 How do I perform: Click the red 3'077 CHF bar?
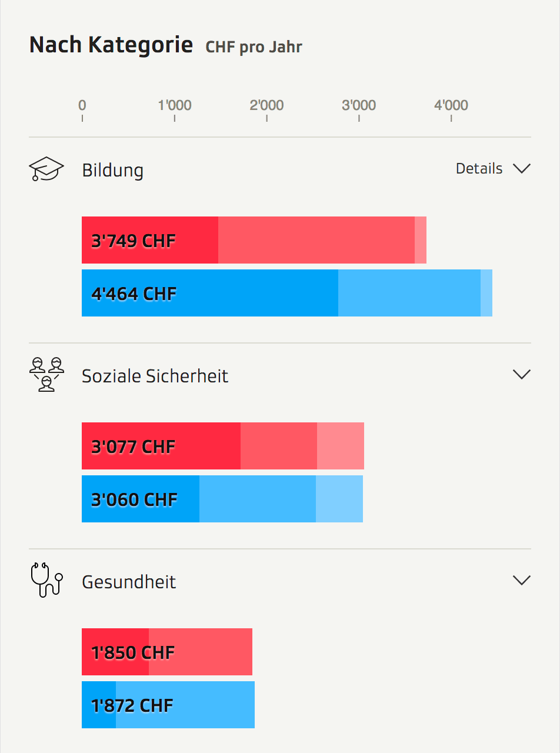click(223, 446)
